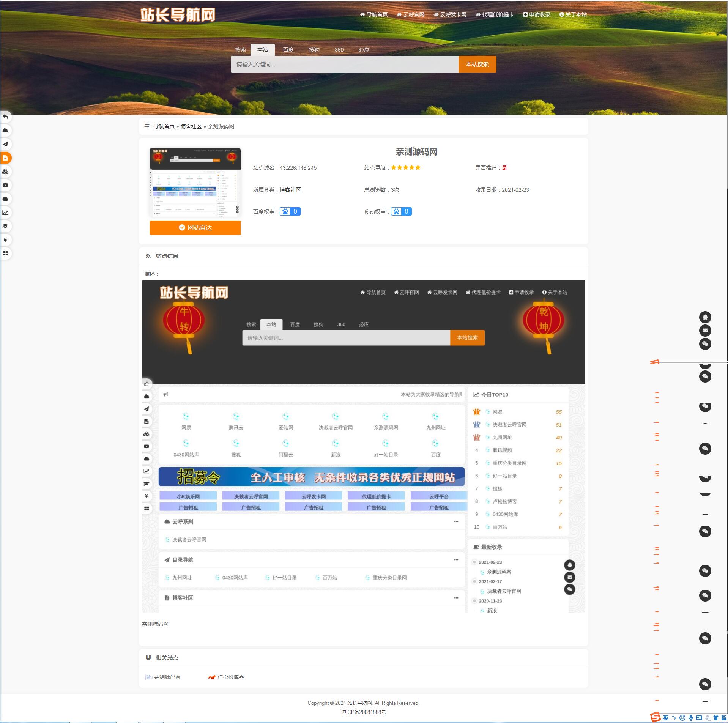Collapse sidebar using the top back arrow
This screenshot has width=728, height=723.
click(5, 117)
